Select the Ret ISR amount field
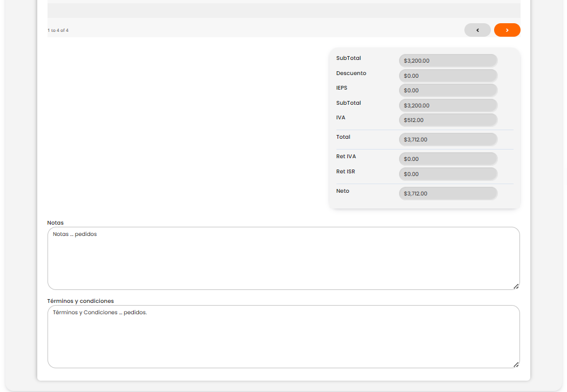Screen dimensions: 567x392 tap(448, 174)
